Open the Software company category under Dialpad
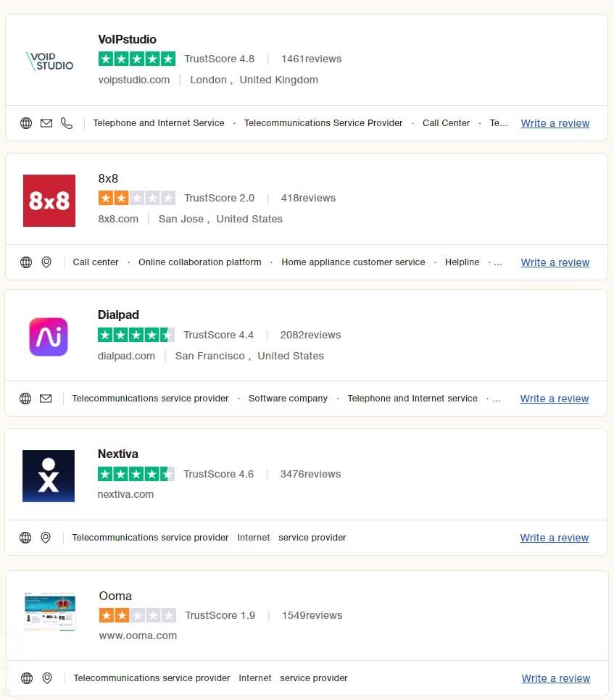 pyautogui.click(x=288, y=399)
